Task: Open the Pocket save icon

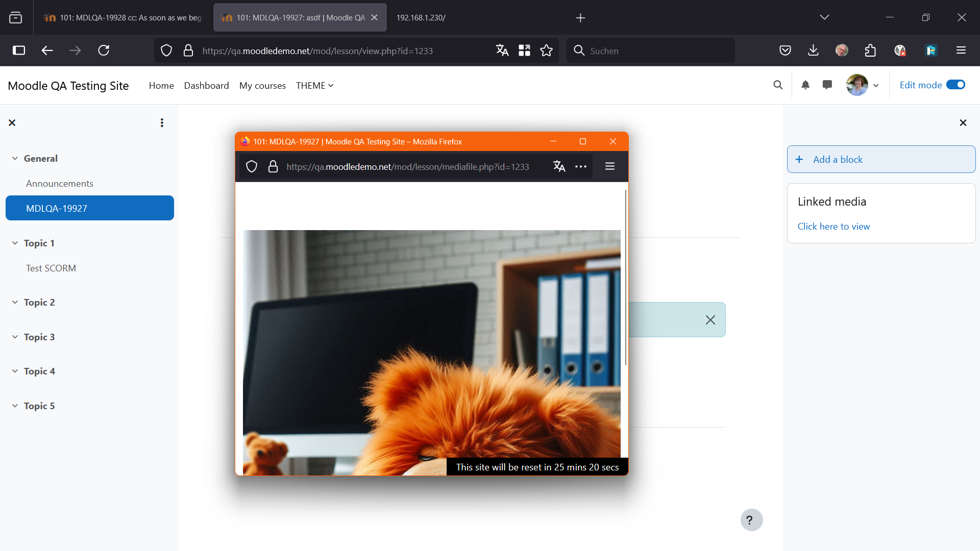Action: coord(786,51)
